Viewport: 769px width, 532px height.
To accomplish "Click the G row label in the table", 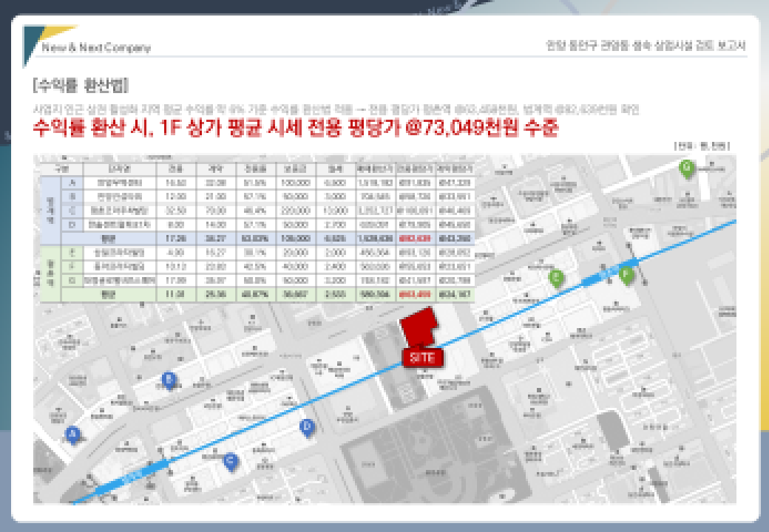I will tap(72, 281).
